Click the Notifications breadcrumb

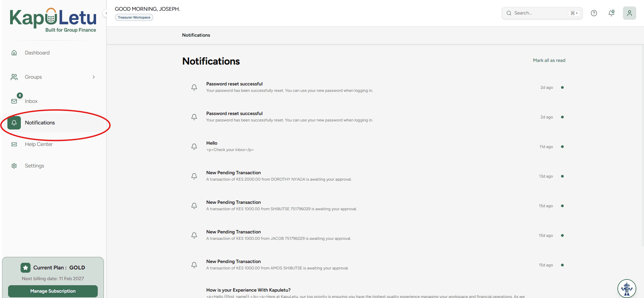(x=196, y=35)
